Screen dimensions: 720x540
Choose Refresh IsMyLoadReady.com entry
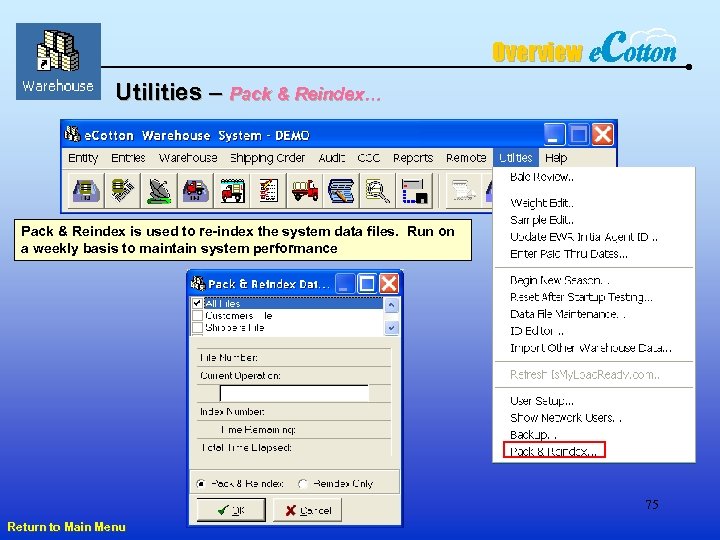point(585,375)
